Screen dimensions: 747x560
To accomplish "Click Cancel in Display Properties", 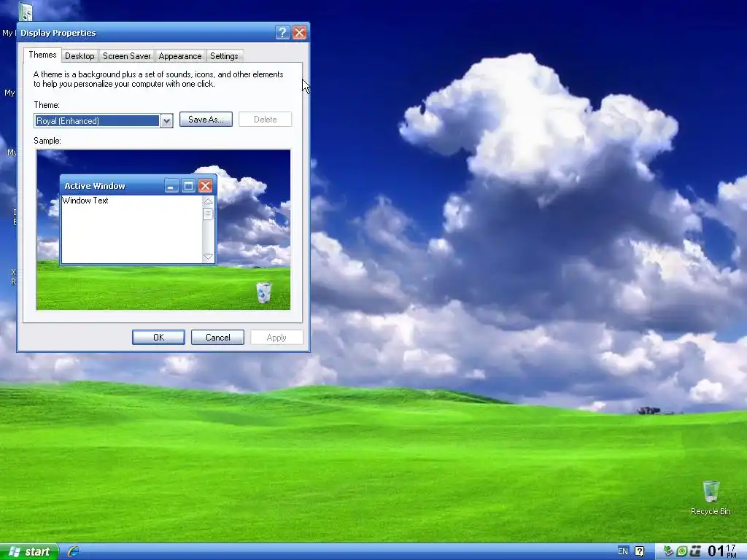I will 217,337.
